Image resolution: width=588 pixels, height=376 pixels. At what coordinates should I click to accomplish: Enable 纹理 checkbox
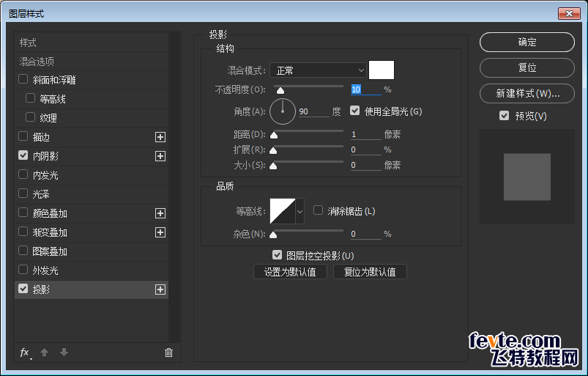(x=30, y=117)
